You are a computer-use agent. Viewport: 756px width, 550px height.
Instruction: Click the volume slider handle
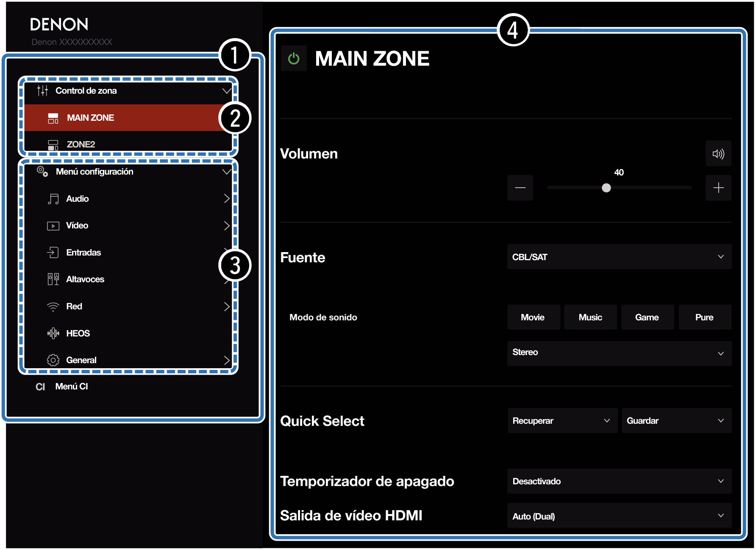click(606, 188)
